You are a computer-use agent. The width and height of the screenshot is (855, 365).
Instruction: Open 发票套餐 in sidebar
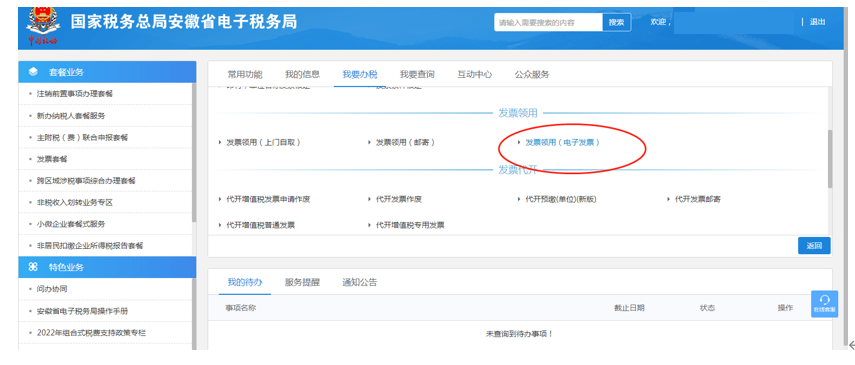coord(52,159)
